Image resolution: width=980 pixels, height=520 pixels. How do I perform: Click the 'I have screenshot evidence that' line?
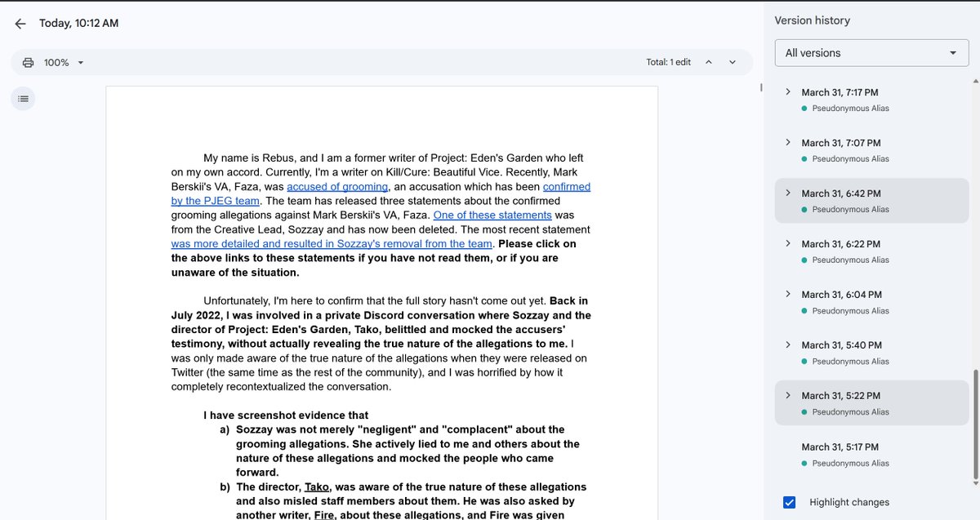[286, 416]
